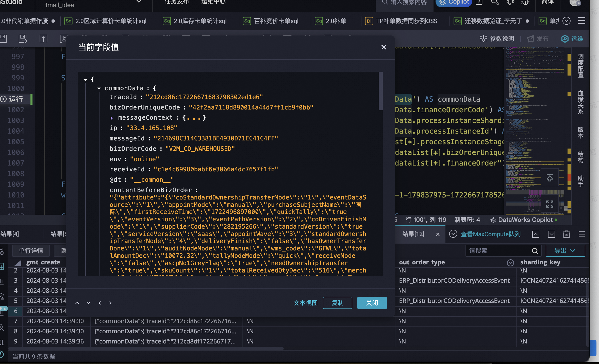Click the upload/submit arrow icon in the toolbar
Viewport: 599px width, 364px height.
click(x=43, y=39)
